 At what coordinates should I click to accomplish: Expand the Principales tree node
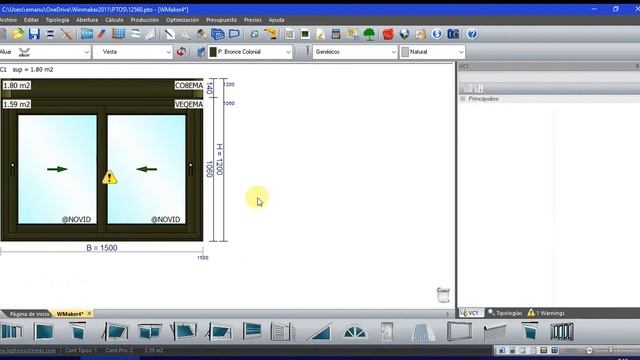[462, 99]
